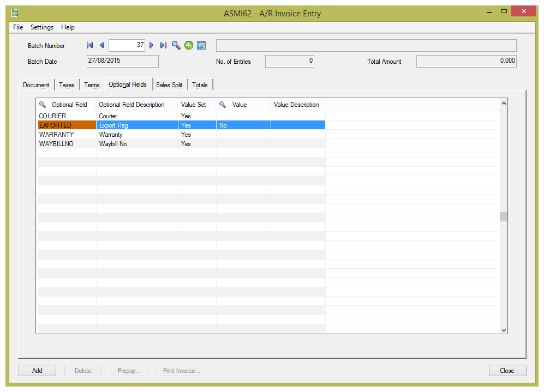Go to the first batch
Screen dimensions: 544x392
point(89,45)
